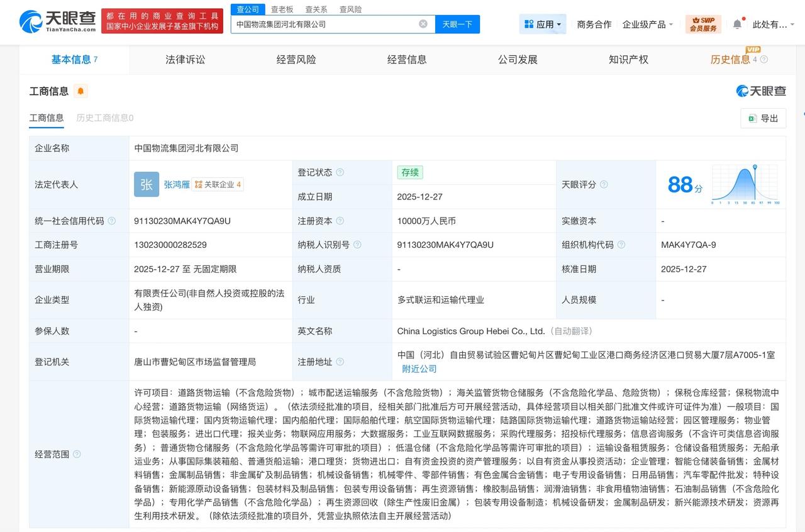Click the alert bell next to 工商信息
Screen dimensions: 805x532
(x=80, y=91)
